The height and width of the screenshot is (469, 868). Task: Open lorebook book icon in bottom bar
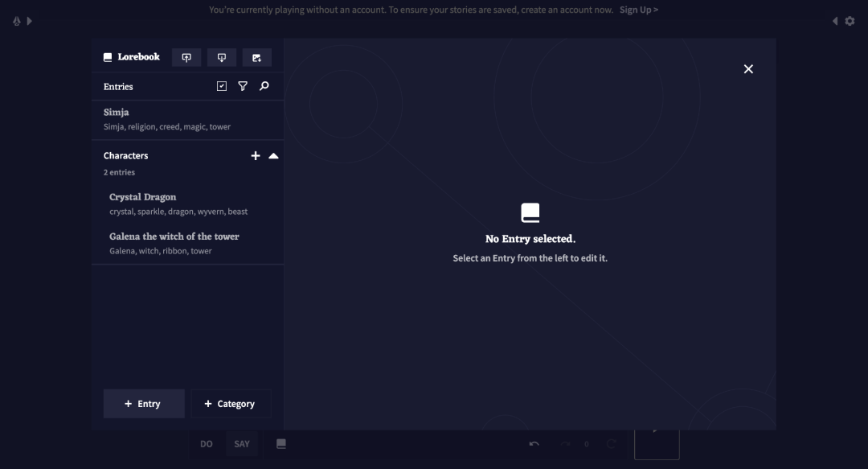tap(281, 443)
